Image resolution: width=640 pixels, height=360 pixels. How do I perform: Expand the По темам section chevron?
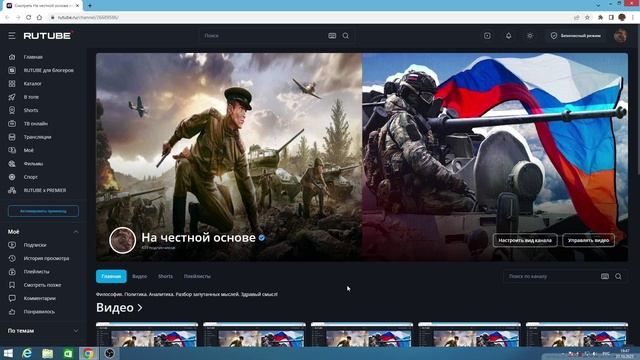[76, 331]
